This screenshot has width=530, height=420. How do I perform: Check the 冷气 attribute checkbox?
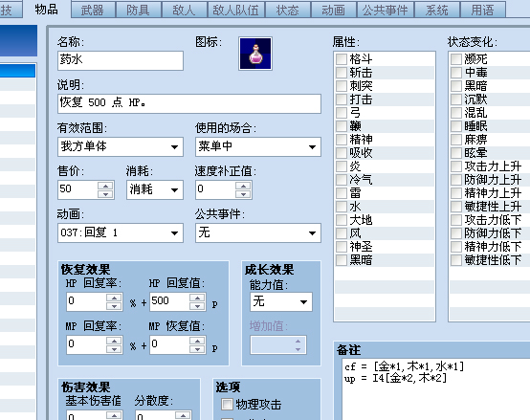pyautogui.click(x=342, y=180)
